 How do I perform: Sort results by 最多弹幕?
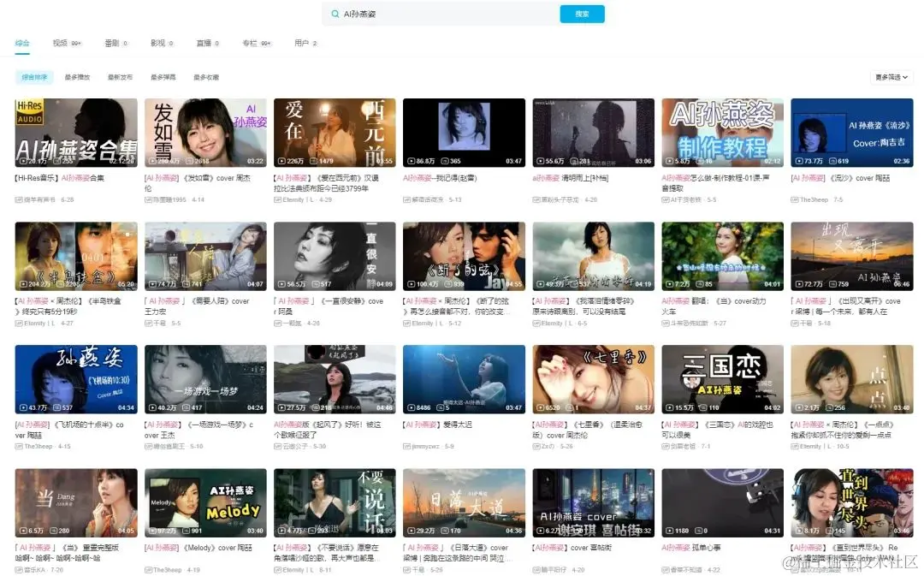(163, 77)
